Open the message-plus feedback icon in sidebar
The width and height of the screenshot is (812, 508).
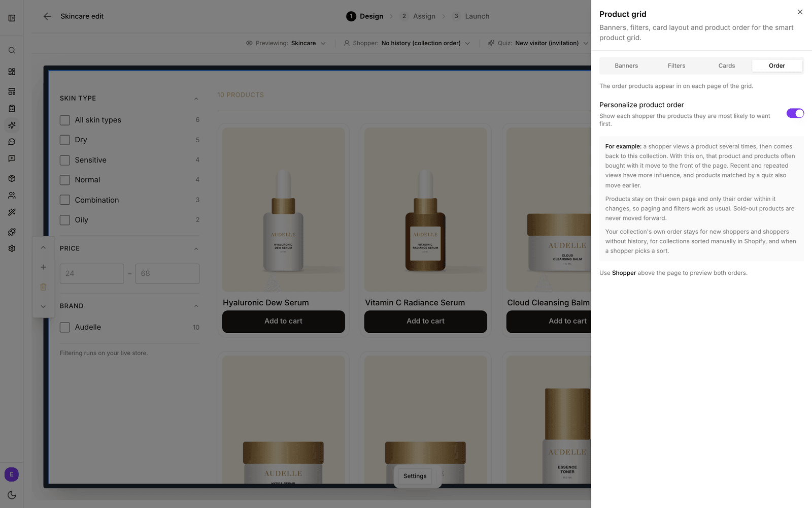click(12, 158)
